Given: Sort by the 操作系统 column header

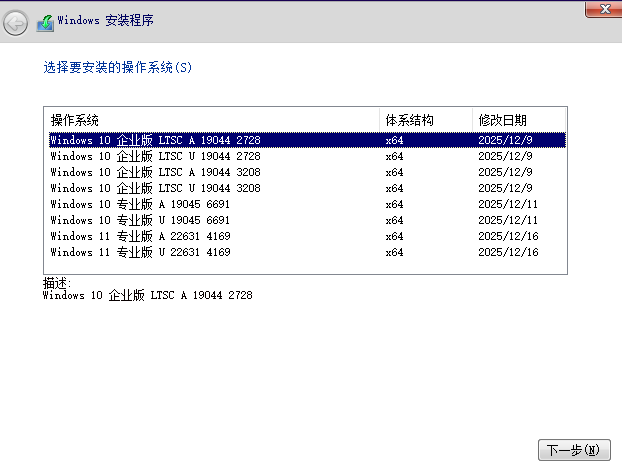Looking at the screenshot, I should (x=210, y=120).
